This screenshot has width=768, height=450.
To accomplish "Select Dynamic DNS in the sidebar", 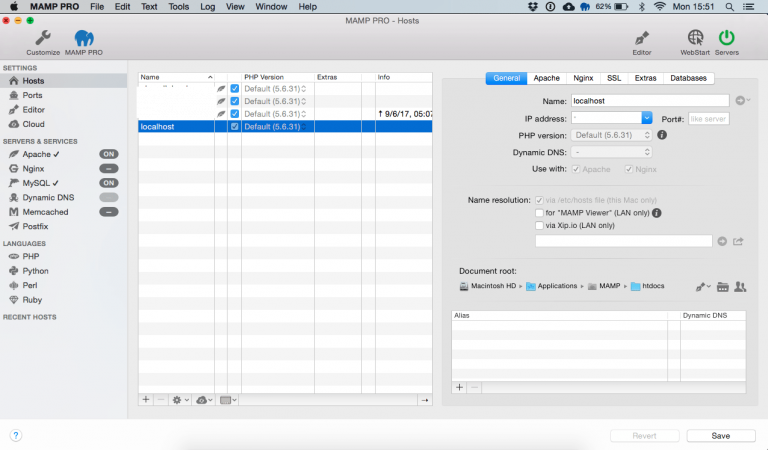I will point(49,197).
